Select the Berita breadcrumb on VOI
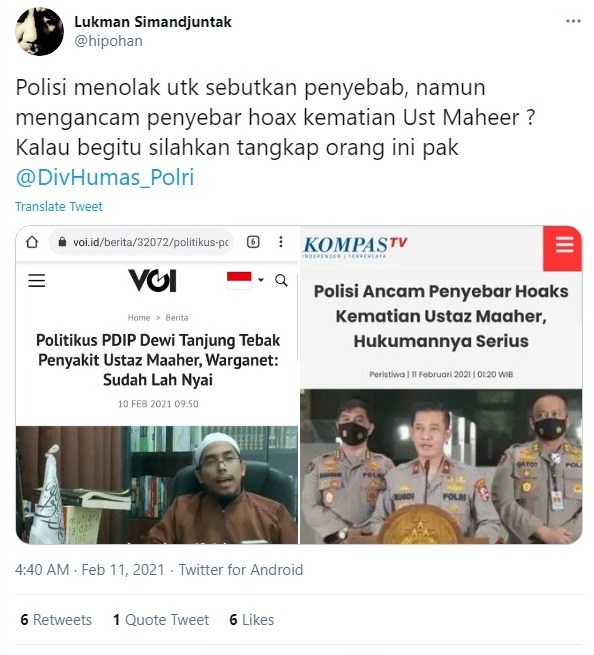 point(177,317)
